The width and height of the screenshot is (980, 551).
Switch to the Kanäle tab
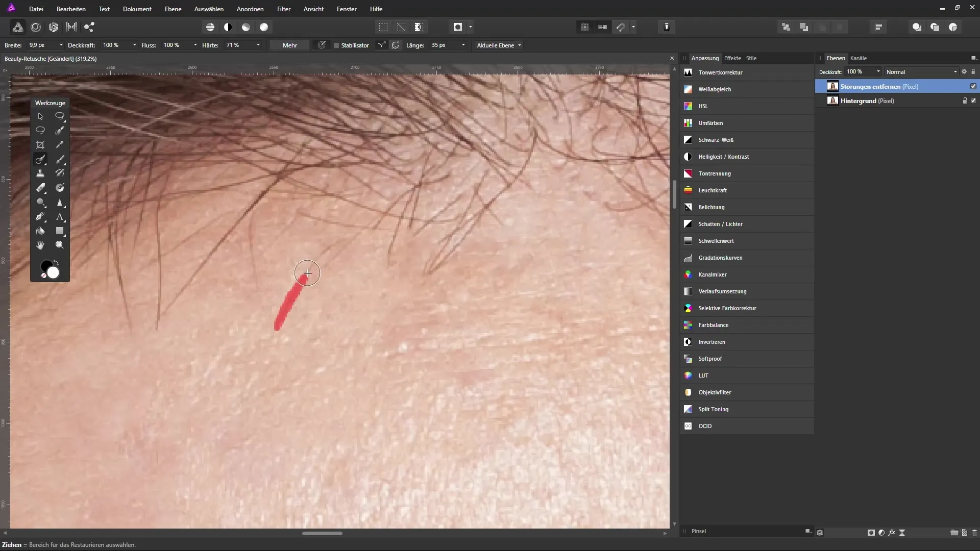[x=858, y=58]
